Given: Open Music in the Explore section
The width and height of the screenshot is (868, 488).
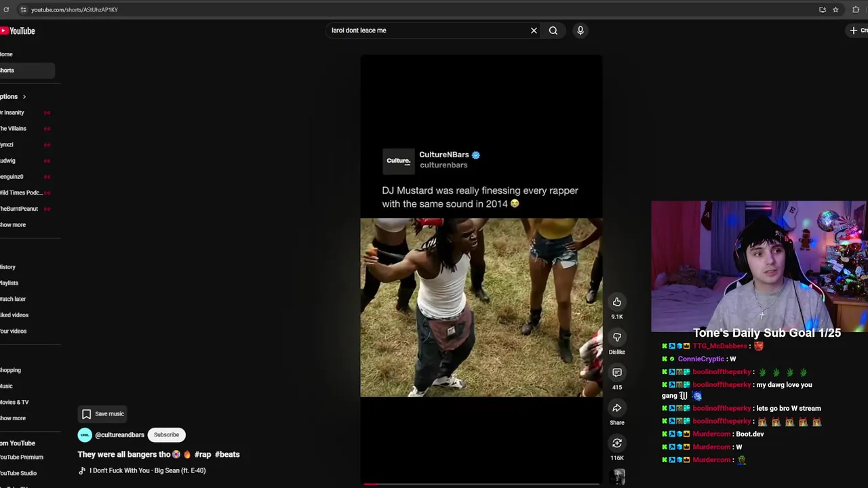Looking at the screenshot, I should tap(7, 386).
